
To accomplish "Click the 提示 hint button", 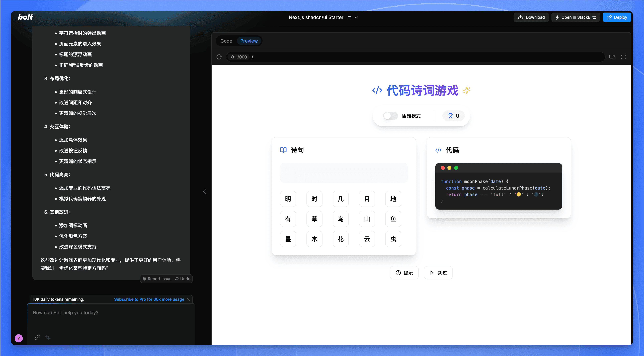I will point(404,273).
